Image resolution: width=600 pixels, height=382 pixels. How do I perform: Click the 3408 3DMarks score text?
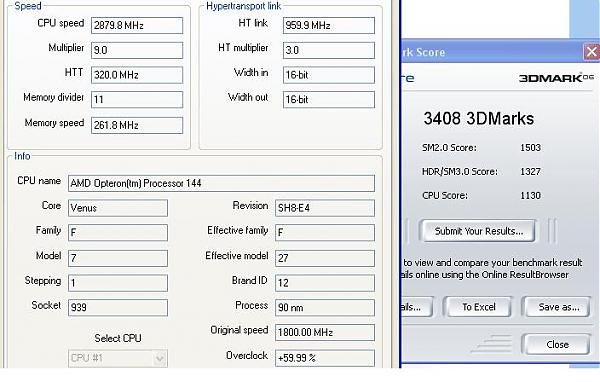point(478,118)
